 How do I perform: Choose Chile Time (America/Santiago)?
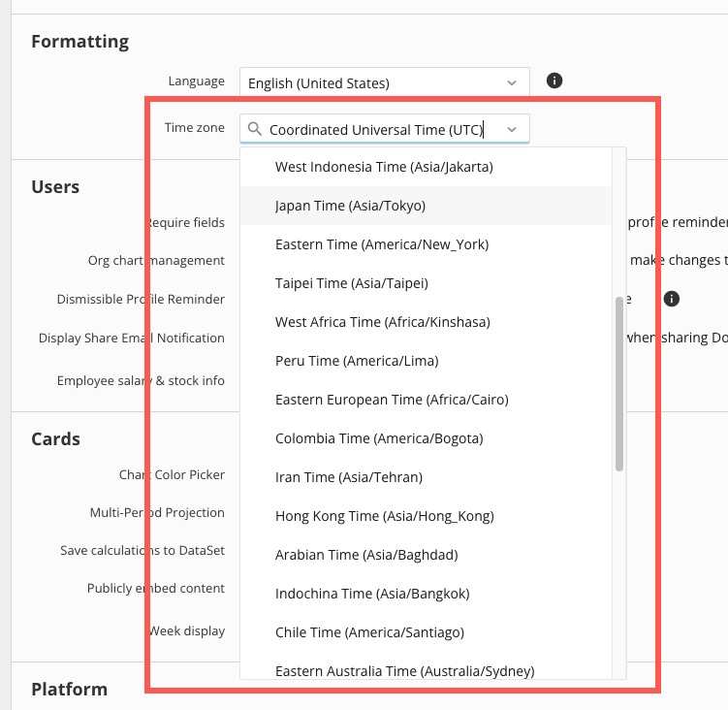coord(369,632)
